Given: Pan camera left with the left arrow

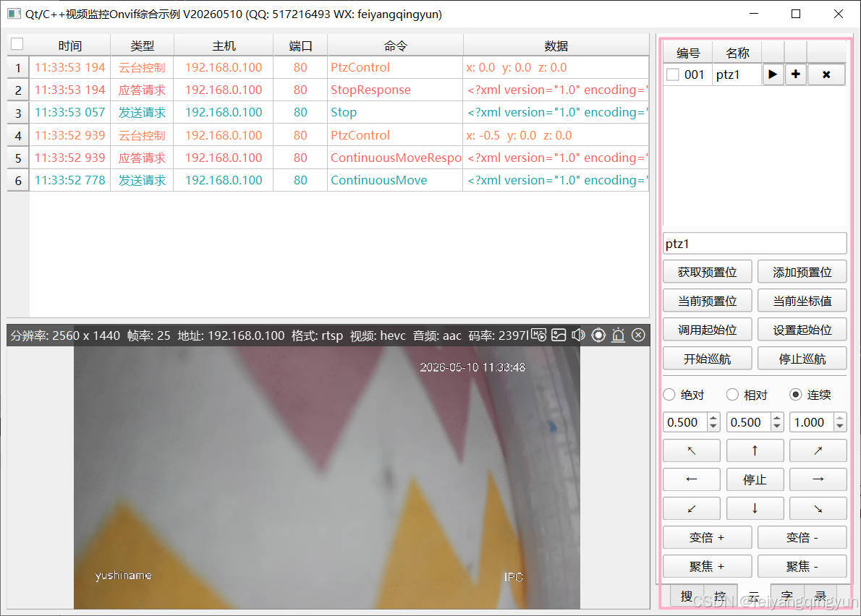Looking at the screenshot, I should pos(691,479).
